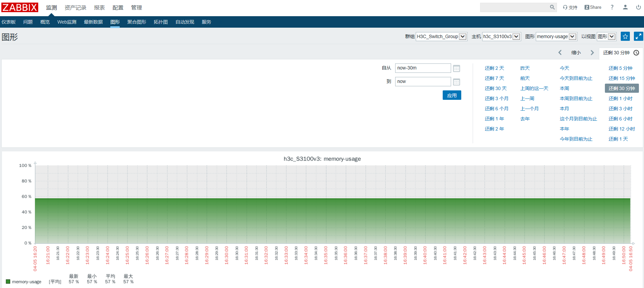Select 这个月到目前为止 time range
Image resolution: width=644 pixels, height=288 pixels.
click(x=578, y=119)
